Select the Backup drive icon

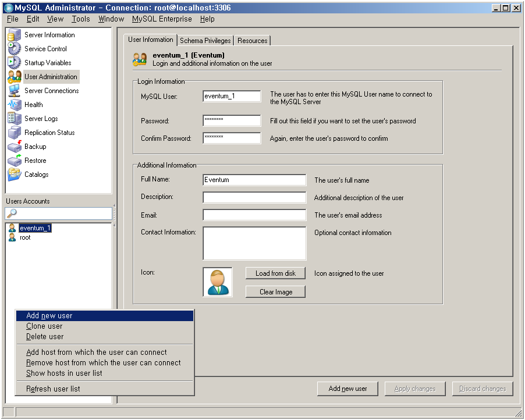pyautogui.click(x=15, y=147)
